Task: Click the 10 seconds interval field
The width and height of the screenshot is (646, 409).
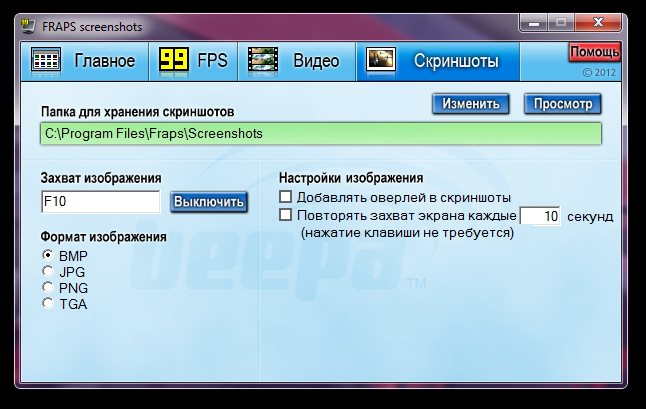Action: (540, 216)
